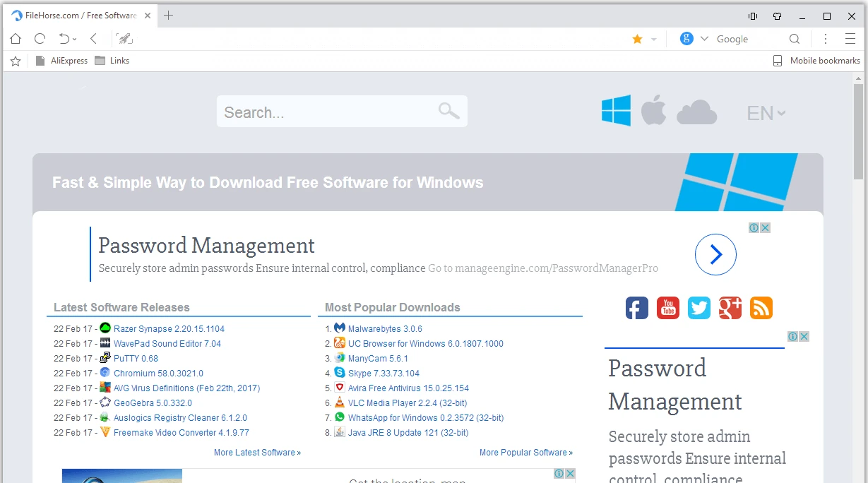Bookmark this page with gold star
The height and width of the screenshot is (483, 868).
(x=637, y=39)
